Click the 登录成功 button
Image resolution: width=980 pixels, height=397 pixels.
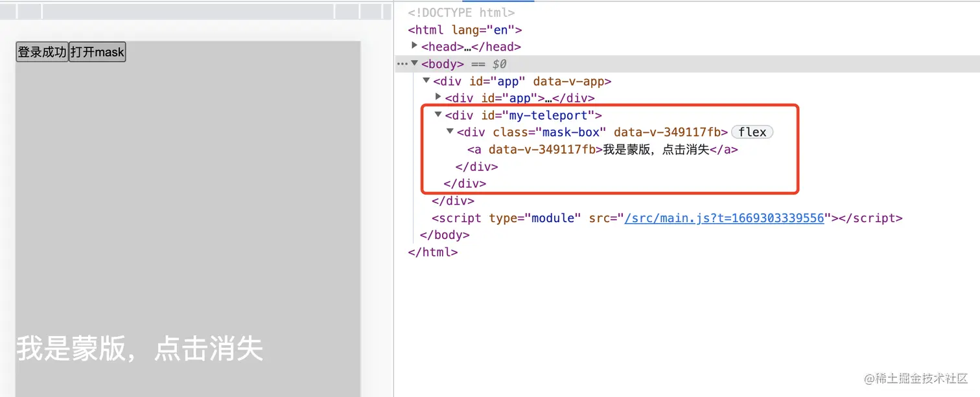click(x=42, y=52)
